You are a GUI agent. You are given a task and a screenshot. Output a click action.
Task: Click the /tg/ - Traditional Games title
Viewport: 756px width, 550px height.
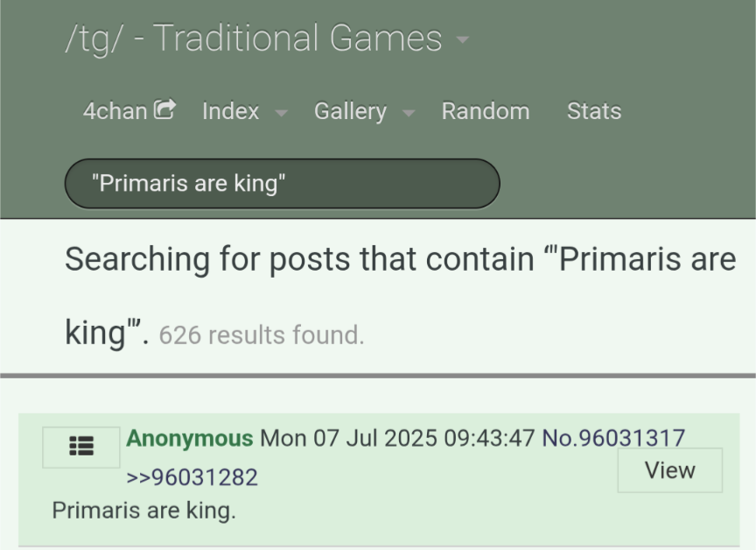(254, 39)
